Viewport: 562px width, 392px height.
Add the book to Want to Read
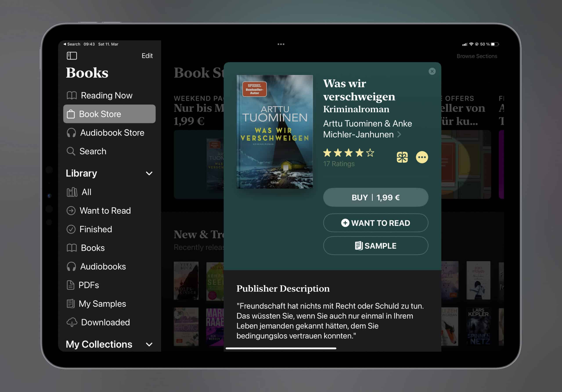click(376, 223)
